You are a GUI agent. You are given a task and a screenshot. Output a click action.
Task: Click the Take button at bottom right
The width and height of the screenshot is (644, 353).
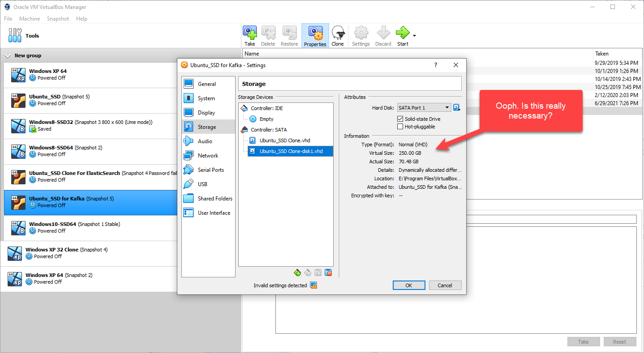click(x=584, y=342)
